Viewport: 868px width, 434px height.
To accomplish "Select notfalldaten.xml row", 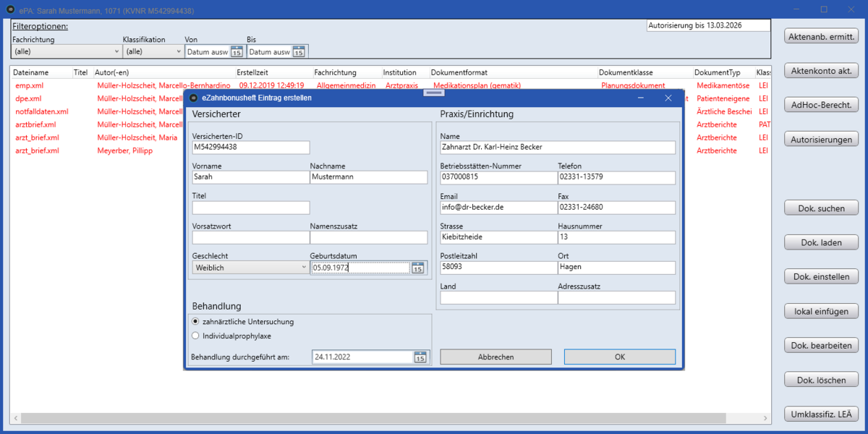I will point(42,111).
